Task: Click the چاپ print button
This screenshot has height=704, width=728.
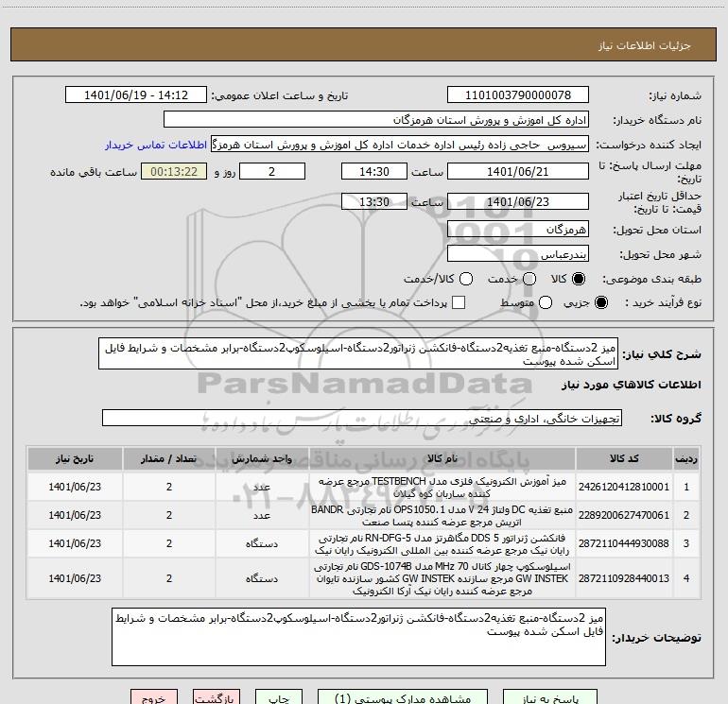Action: point(279,697)
